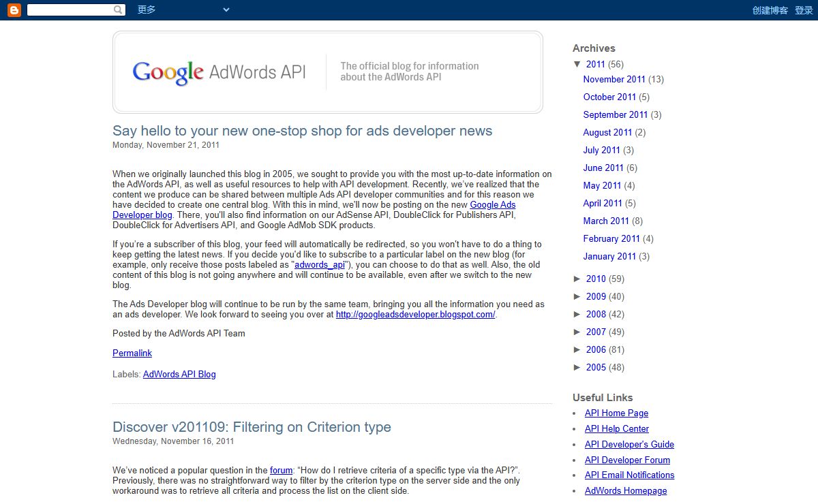Open September 2011 archive
The width and height of the screenshot is (818, 504).
point(616,114)
